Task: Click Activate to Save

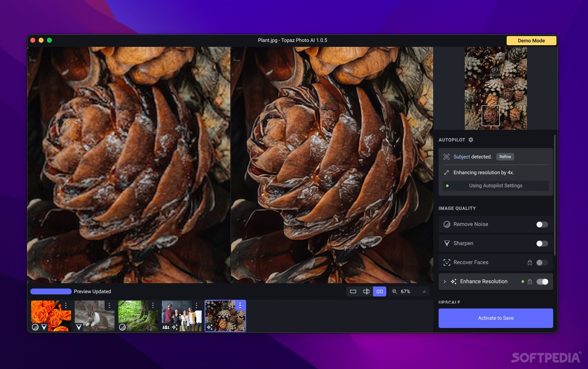Action: click(x=495, y=318)
